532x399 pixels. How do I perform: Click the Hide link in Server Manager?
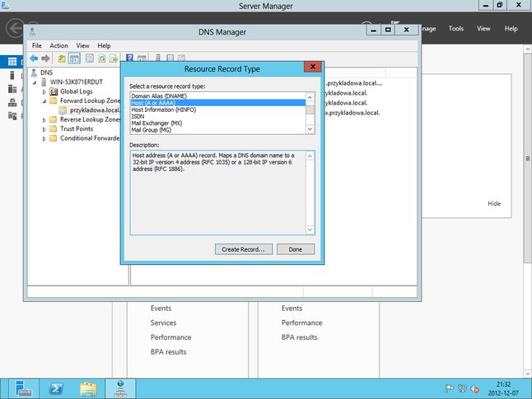[494, 203]
